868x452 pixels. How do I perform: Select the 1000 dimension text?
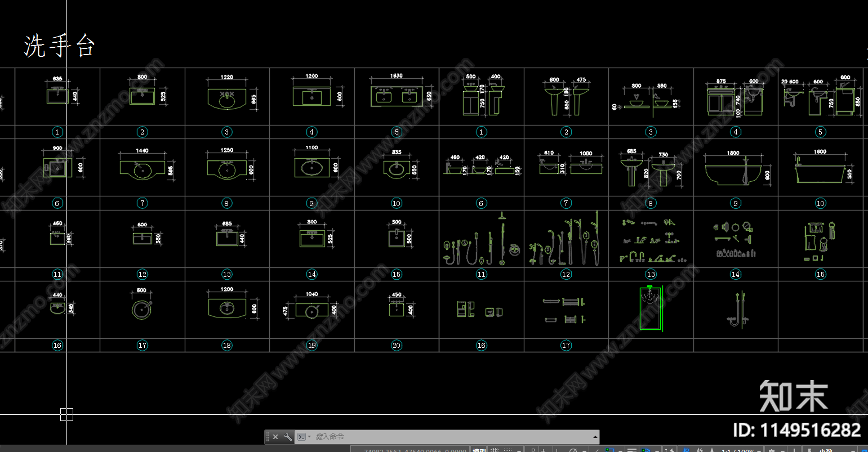(x=586, y=153)
